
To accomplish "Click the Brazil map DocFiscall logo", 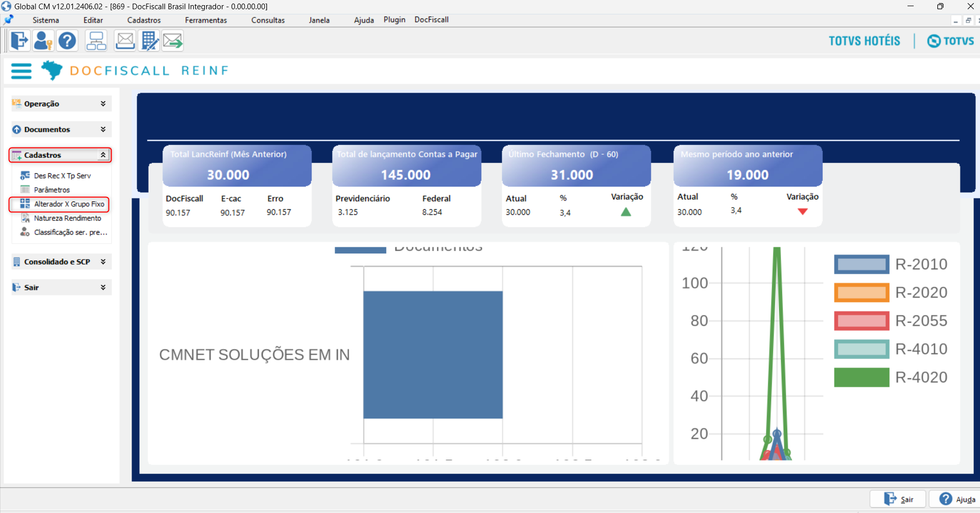I will (x=52, y=70).
